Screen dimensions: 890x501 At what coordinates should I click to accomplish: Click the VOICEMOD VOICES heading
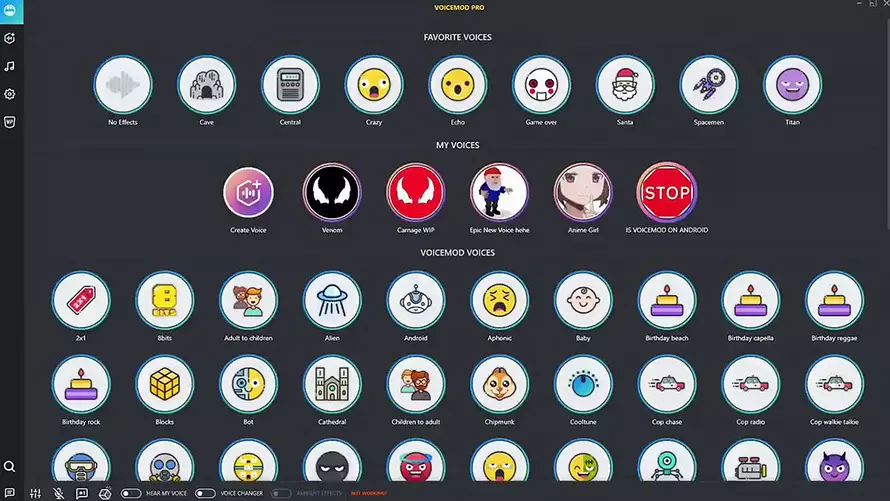click(x=457, y=252)
